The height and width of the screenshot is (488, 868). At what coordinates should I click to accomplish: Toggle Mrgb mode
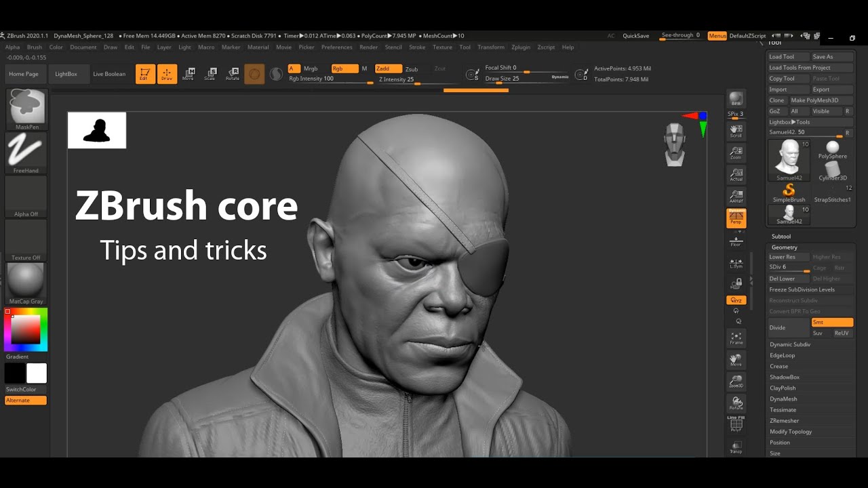[311, 68]
